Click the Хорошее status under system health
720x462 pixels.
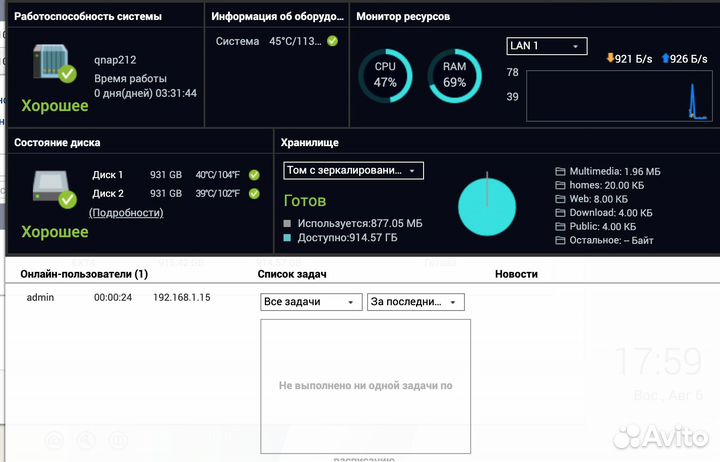(55, 106)
